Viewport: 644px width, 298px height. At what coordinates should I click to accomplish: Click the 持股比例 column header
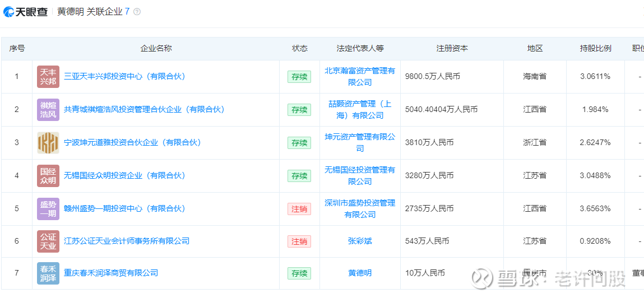595,49
